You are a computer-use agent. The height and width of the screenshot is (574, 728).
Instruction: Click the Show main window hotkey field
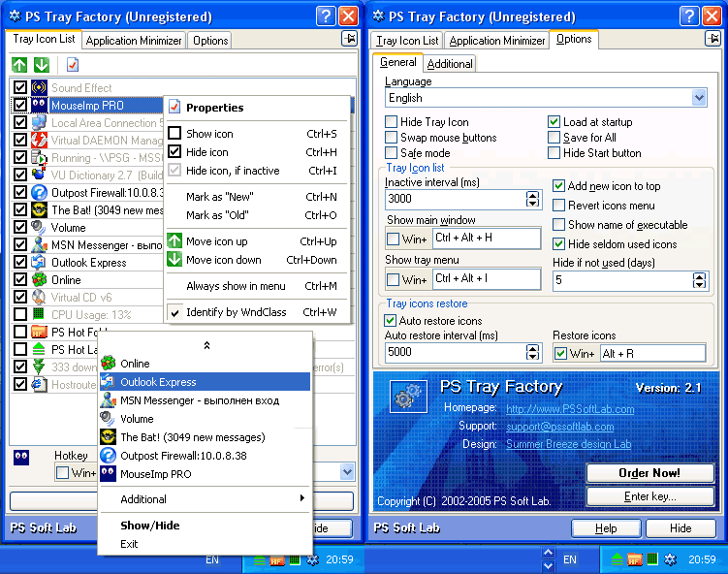[486, 238]
